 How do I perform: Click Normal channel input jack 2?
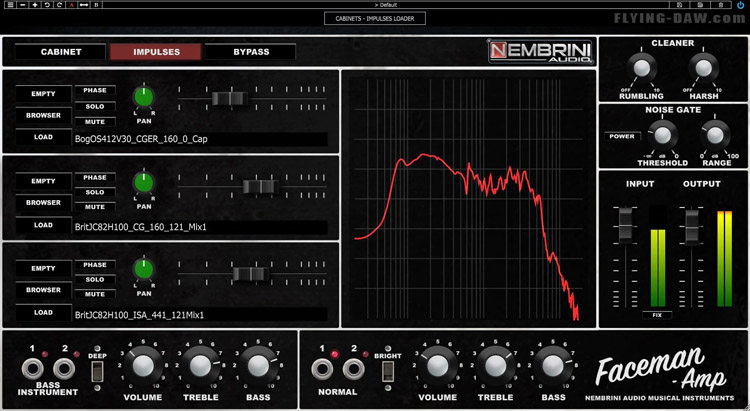click(353, 369)
